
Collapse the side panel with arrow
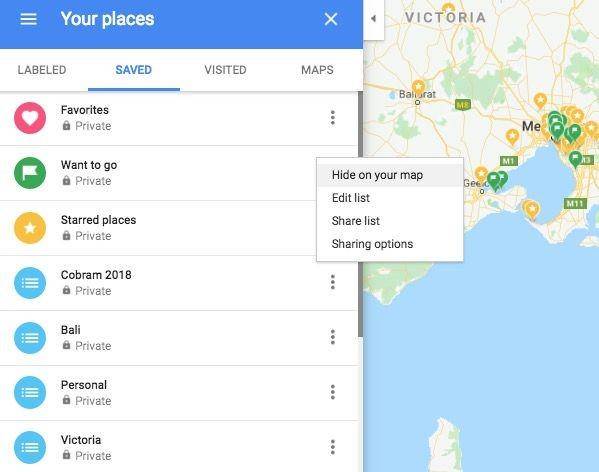tap(374, 19)
